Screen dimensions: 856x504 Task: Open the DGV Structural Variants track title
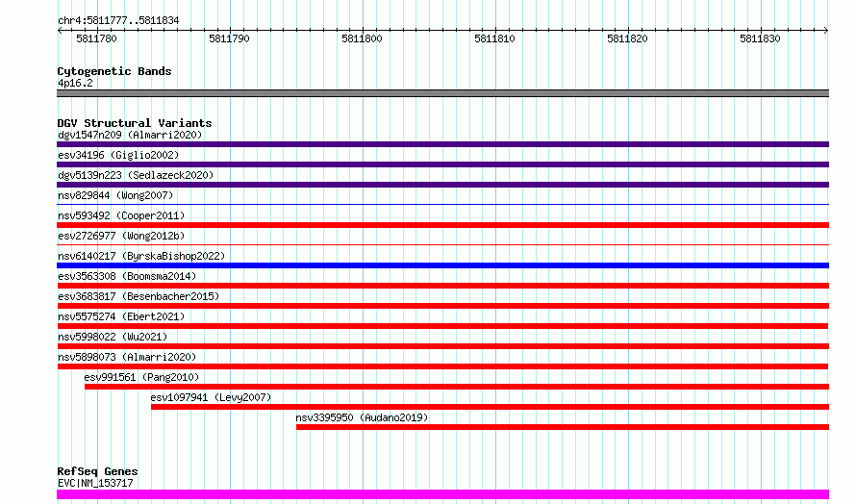[135, 123]
